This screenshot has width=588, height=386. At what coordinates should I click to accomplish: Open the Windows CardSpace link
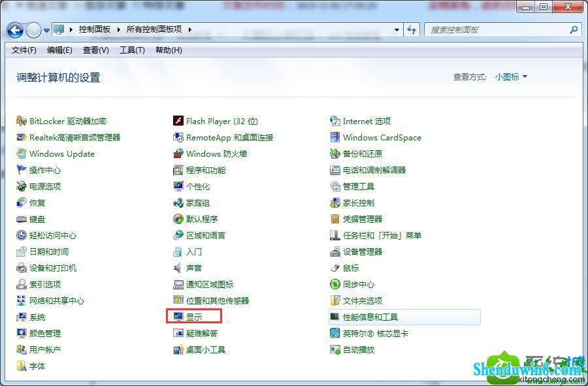[382, 138]
